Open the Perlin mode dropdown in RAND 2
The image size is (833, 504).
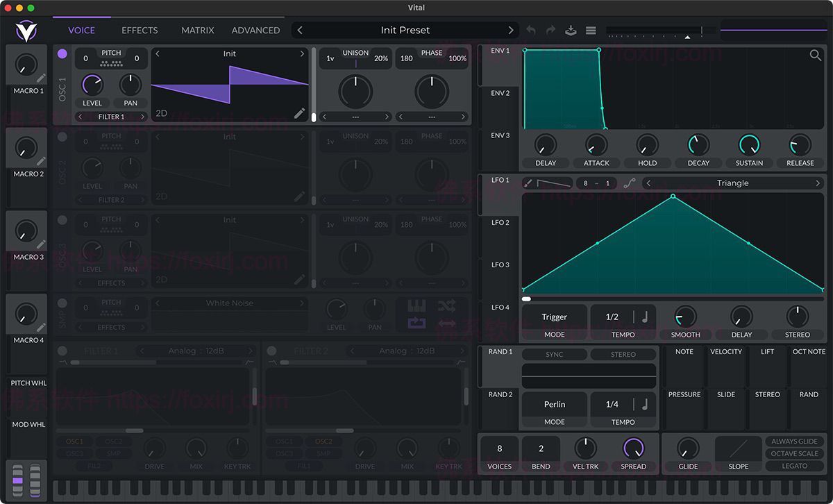coord(553,404)
